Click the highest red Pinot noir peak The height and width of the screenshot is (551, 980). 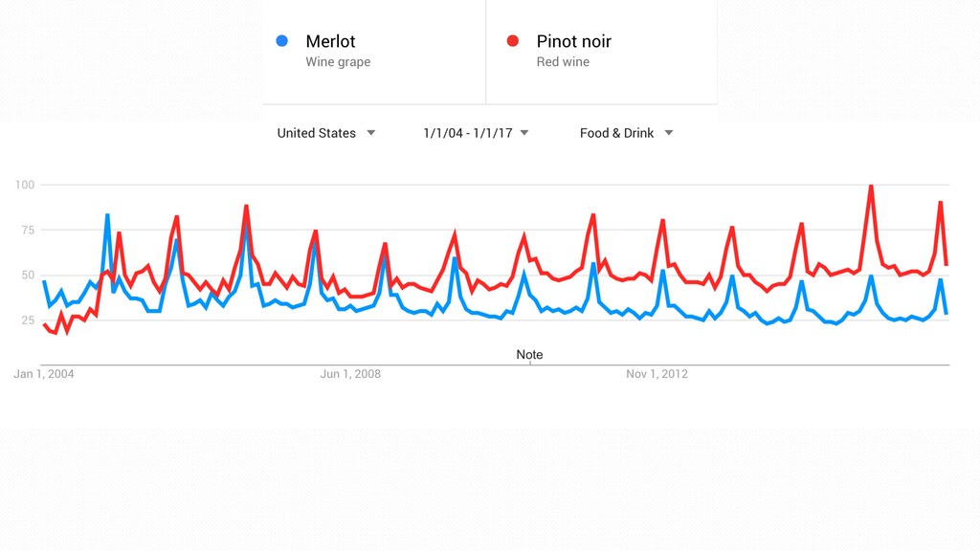pos(871,187)
